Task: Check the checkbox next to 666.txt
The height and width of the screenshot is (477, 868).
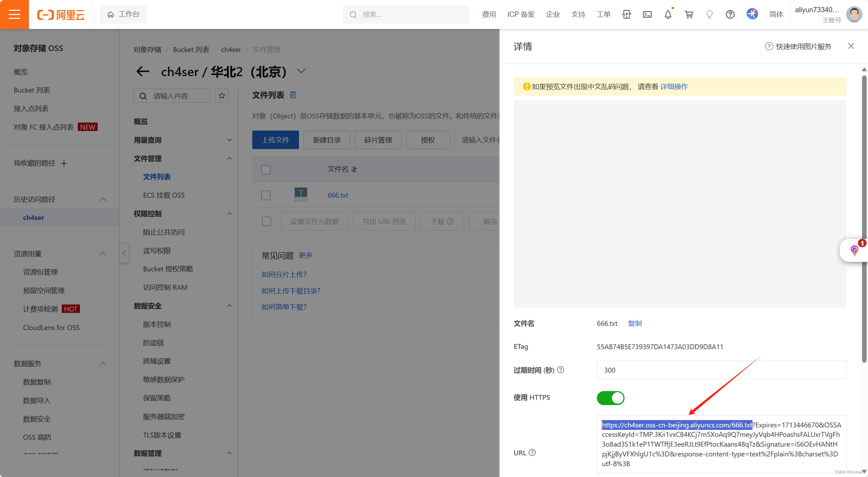Action: (x=265, y=195)
